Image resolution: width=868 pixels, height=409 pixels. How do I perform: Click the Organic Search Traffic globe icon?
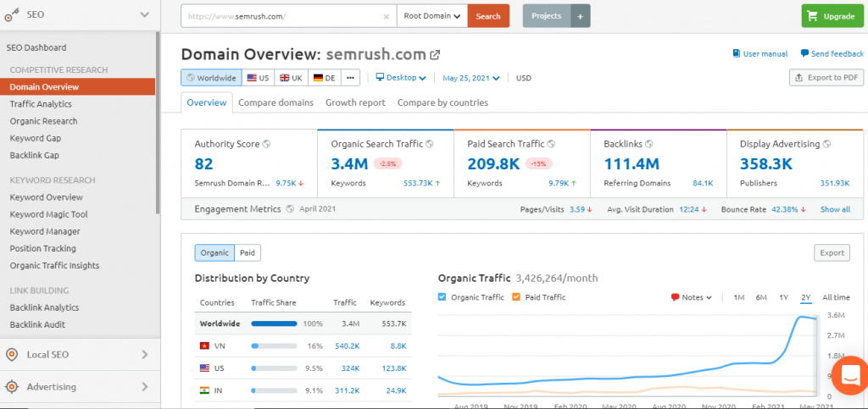pos(430,144)
